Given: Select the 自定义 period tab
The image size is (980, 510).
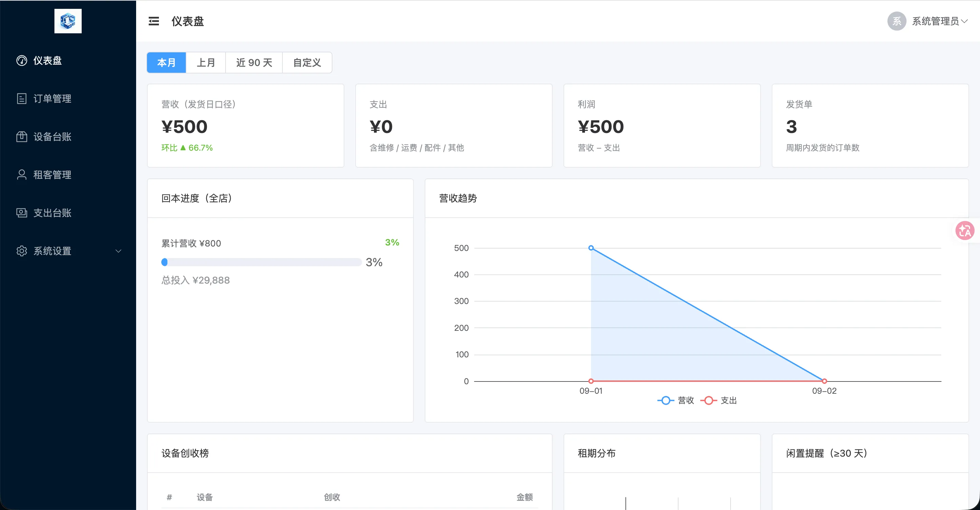Looking at the screenshot, I should tap(307, 62).
